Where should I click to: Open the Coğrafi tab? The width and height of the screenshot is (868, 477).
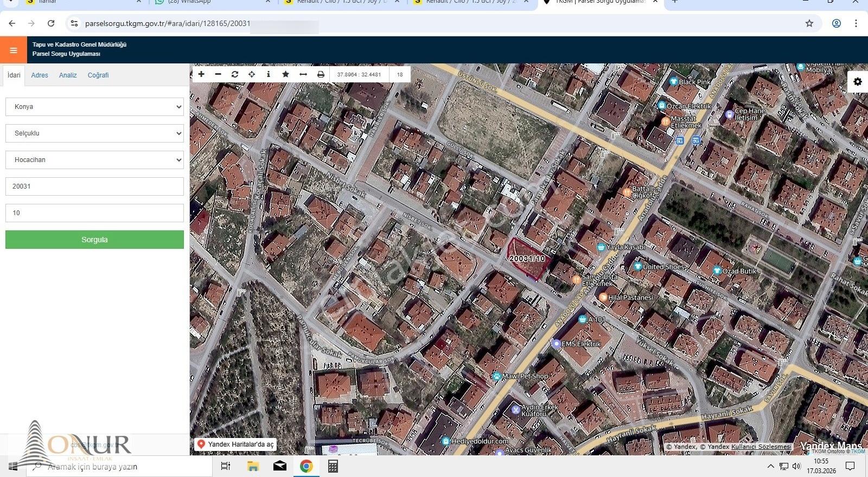(x=98, y=75)
